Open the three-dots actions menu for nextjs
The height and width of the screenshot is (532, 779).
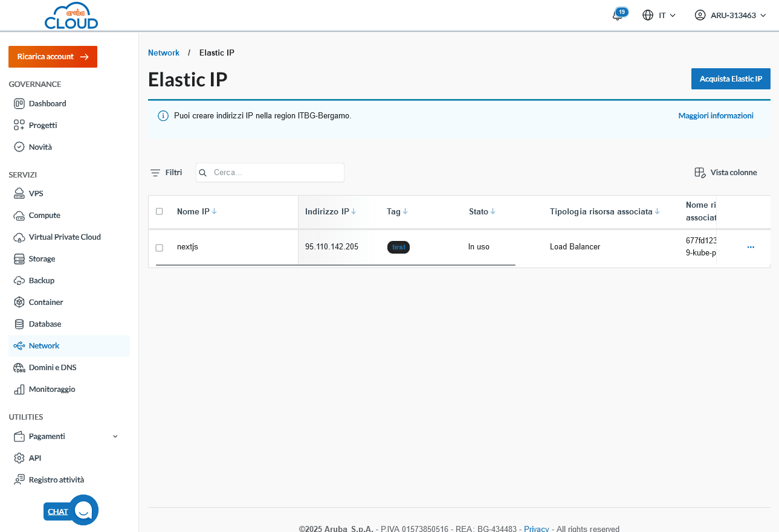point(751,247)
